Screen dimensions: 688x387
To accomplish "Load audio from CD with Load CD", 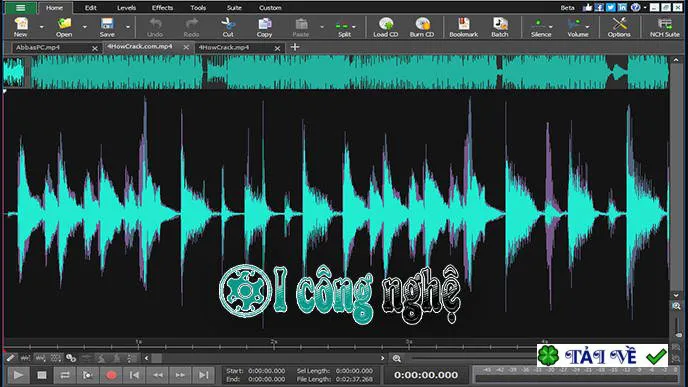I will (x=386, y=27).
